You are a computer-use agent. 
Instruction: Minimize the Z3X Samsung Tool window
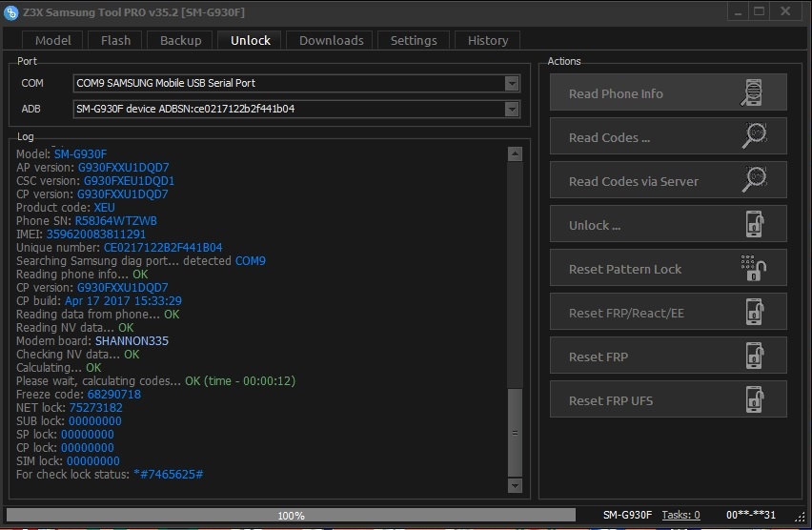[x=738, y=12]
